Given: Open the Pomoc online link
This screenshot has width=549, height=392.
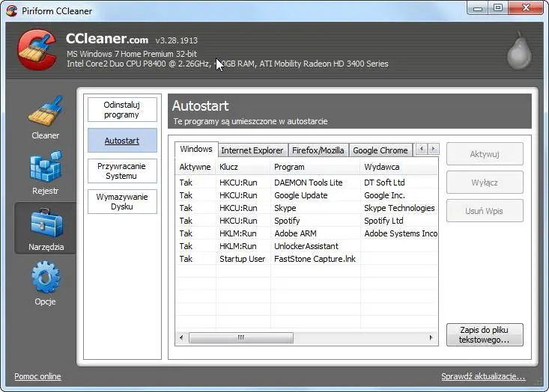Looking at the screenshot, I should (x=37, y=376).
